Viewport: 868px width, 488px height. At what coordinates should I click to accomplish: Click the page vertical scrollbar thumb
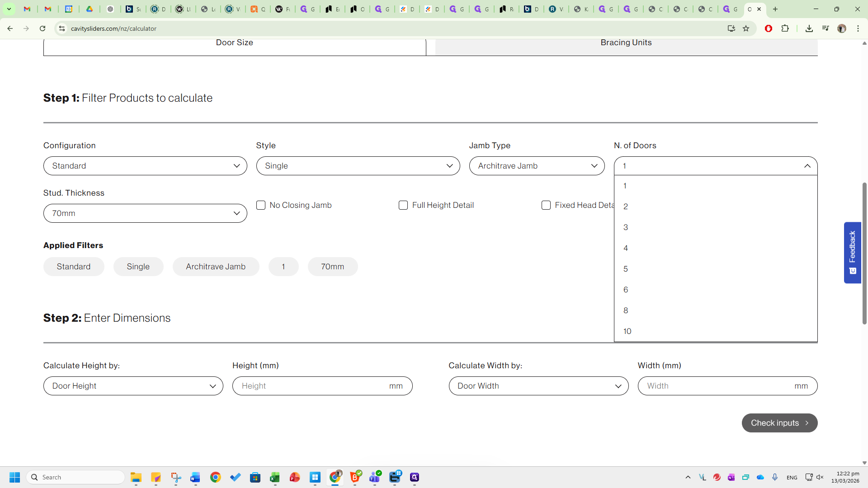click(864, 253)
